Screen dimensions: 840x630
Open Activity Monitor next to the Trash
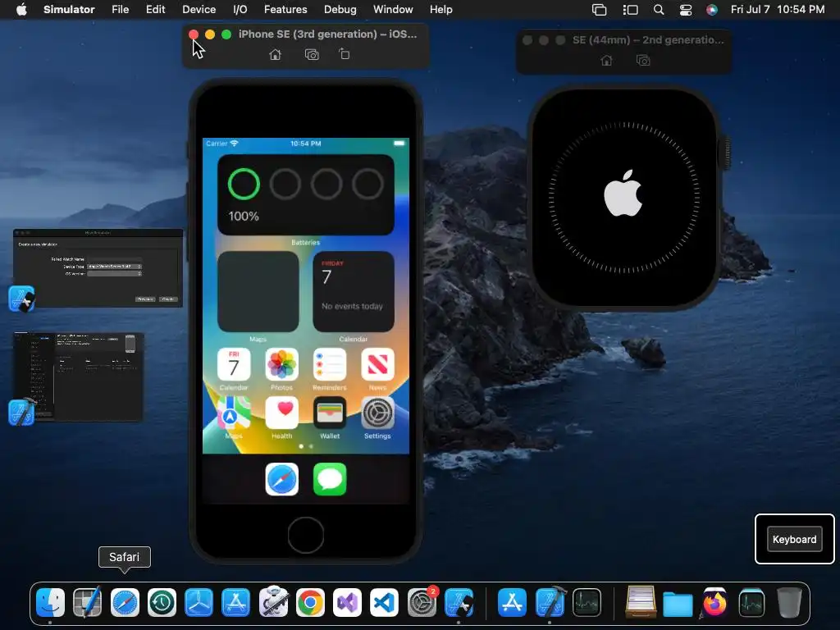pos(751,603)
